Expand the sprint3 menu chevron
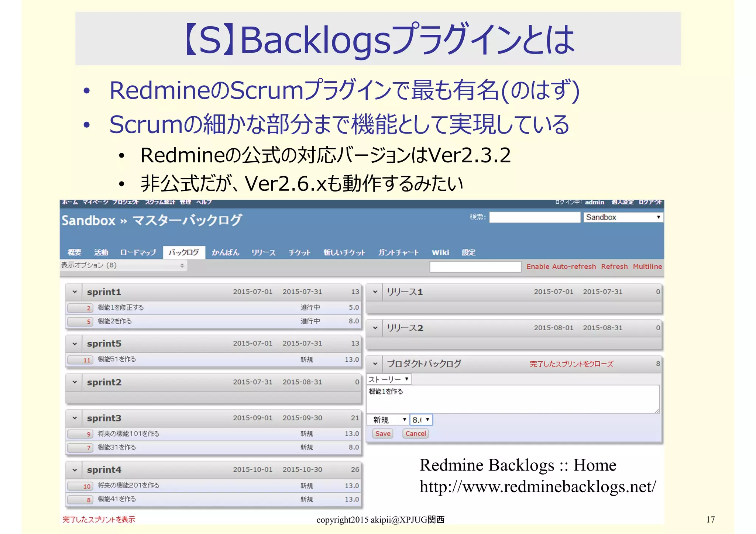Screen dimensions: 756x534 tap(75, 418)
